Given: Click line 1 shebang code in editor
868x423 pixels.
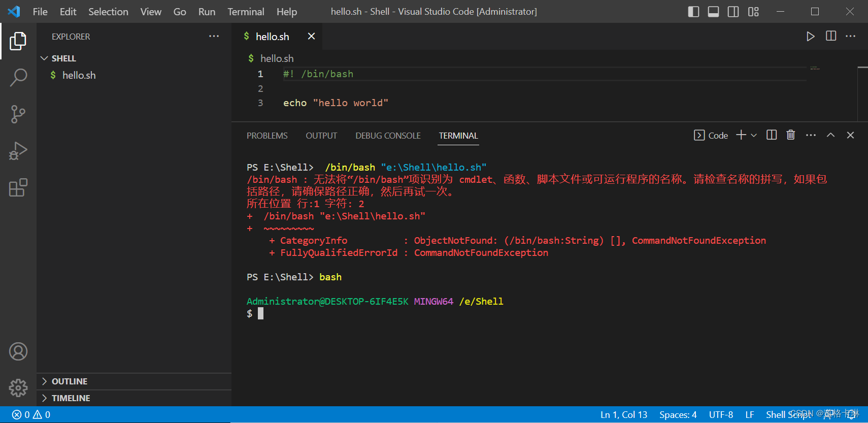Looking at the screenshot, I should [318, 74].
